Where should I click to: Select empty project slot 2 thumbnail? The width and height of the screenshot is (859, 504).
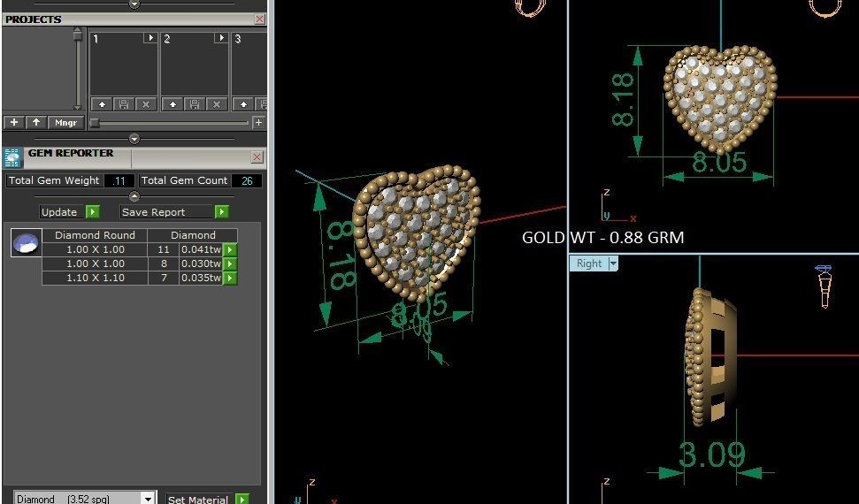tap(195, 70)
